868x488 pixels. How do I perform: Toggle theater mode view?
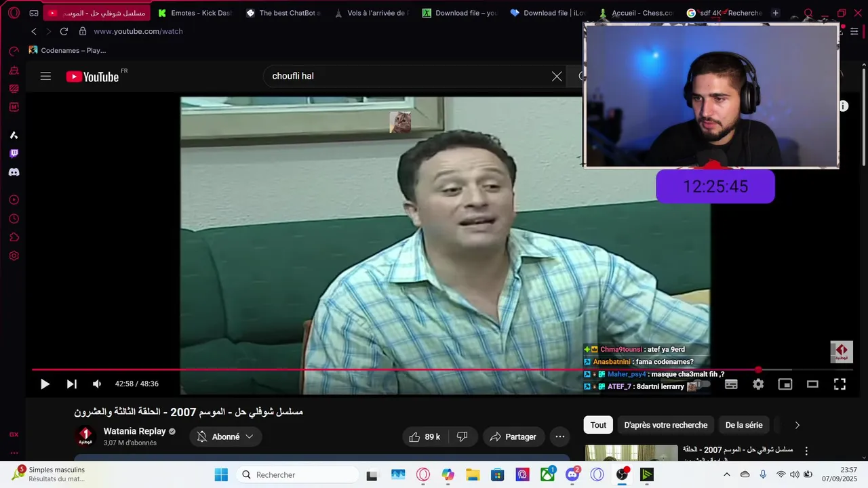pyautogui.click(x=812, y=384)
